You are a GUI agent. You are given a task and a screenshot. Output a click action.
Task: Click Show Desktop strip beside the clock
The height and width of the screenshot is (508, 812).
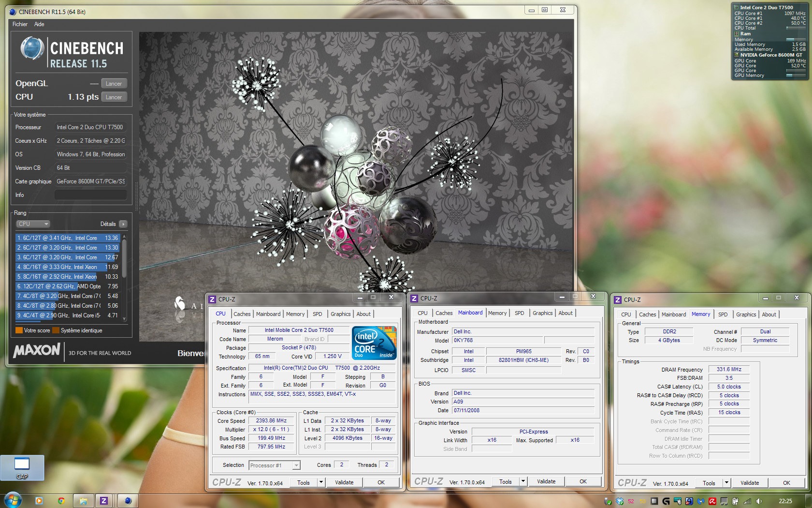pyautogui.click(x=809, y=501)
